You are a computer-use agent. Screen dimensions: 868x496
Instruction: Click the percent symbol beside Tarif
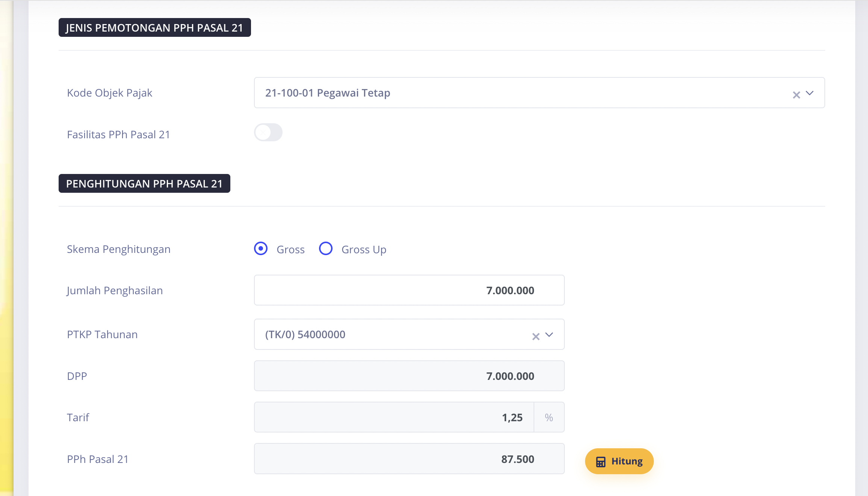[549, 417]
